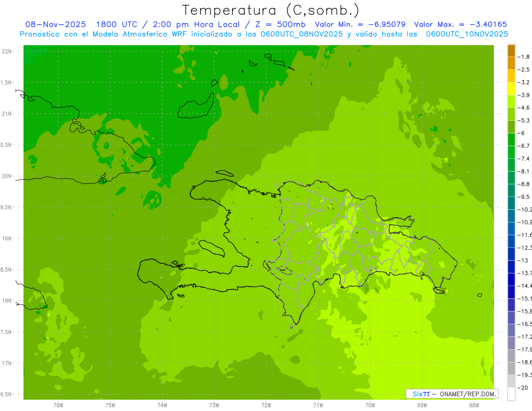532x411 pixels.
Task: Click the "-2.5" legend value
Action: (x=524, y=70)
